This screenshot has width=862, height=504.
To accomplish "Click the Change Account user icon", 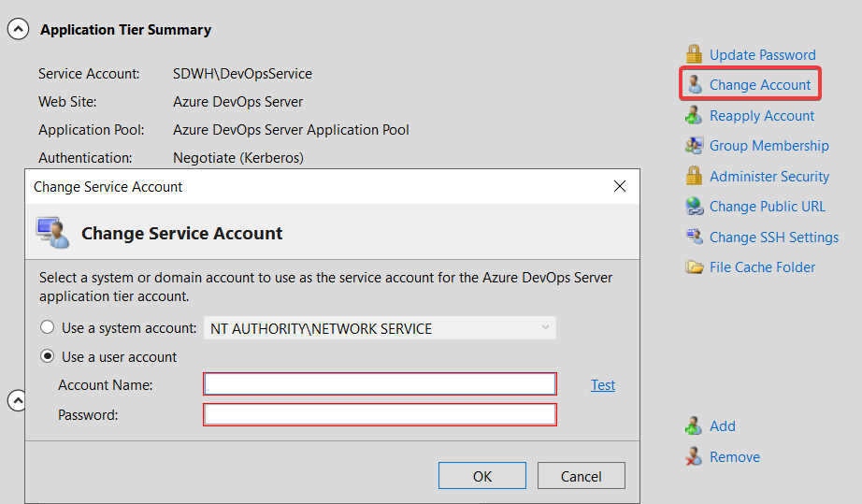I will (694, 85).
